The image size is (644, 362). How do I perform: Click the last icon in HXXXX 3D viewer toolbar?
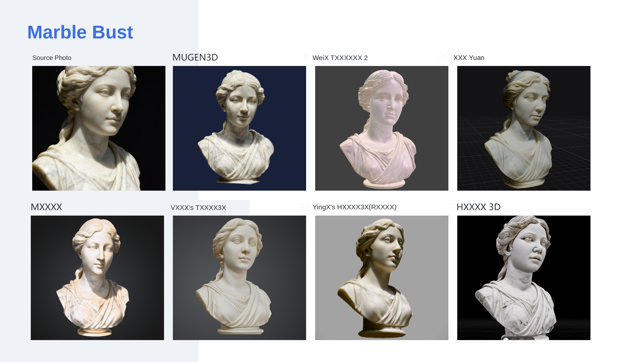530,339
